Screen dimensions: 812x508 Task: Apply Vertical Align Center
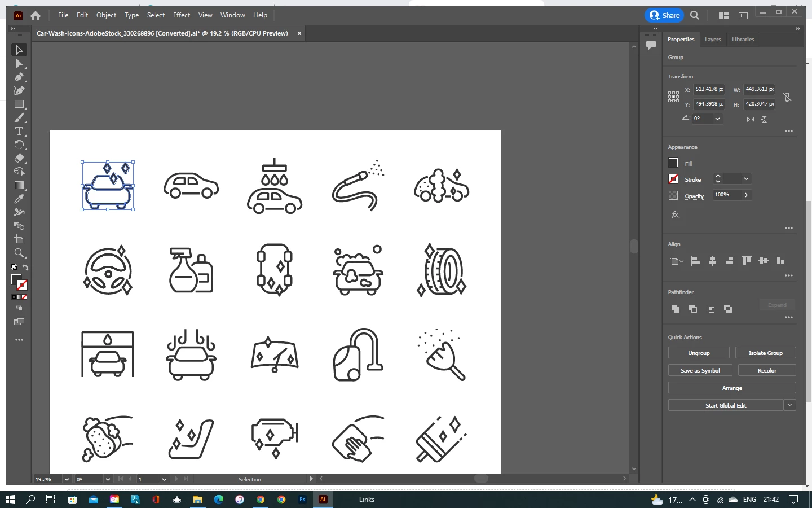(x=764, y=261)
